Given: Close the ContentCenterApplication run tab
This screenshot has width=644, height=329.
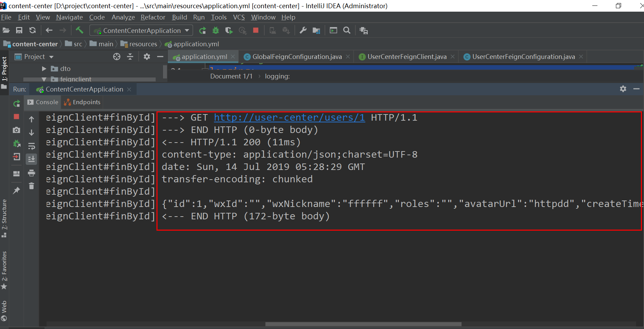Looking at the screenshot, I should tap(129, 89).
